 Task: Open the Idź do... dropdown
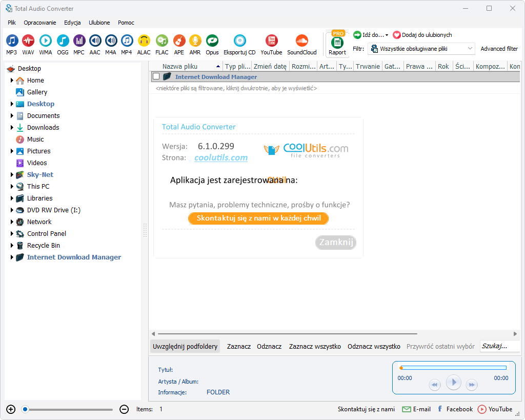coord(371,35)
